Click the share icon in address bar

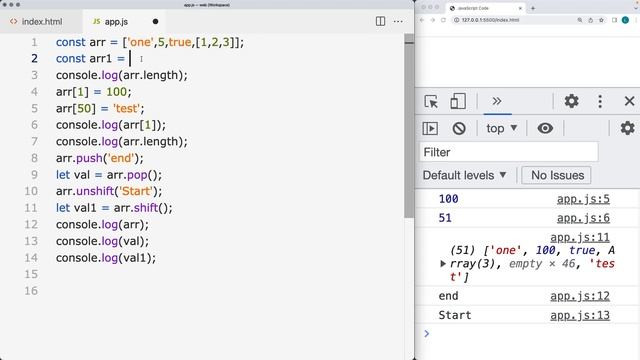[x=590, y=20]
